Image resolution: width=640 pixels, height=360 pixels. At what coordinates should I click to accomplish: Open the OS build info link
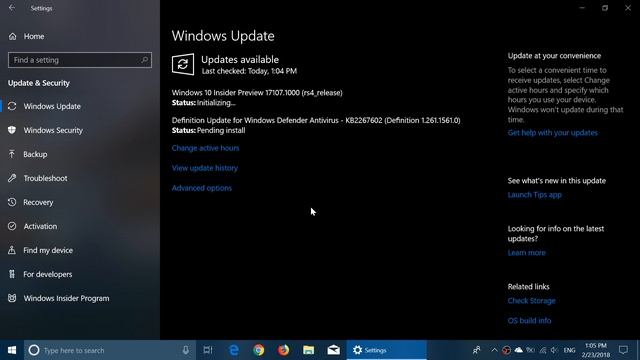(x=529, y=321)
